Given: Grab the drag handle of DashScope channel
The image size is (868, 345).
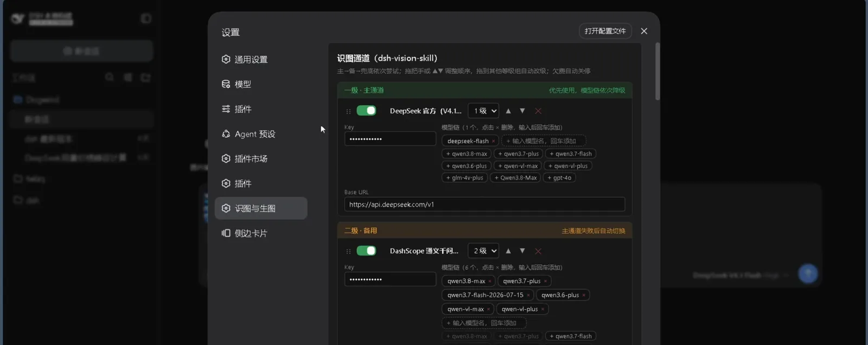Looking at the screenshot, I should click(348, 251).
